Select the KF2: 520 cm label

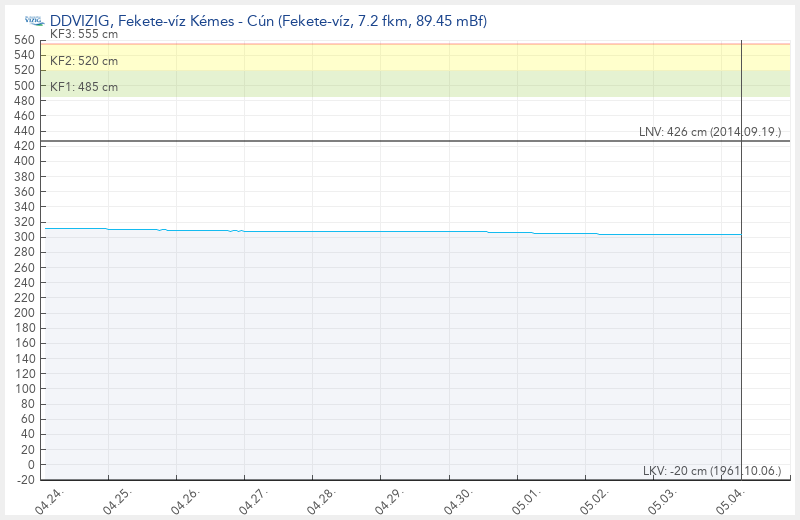pos(84,61)
